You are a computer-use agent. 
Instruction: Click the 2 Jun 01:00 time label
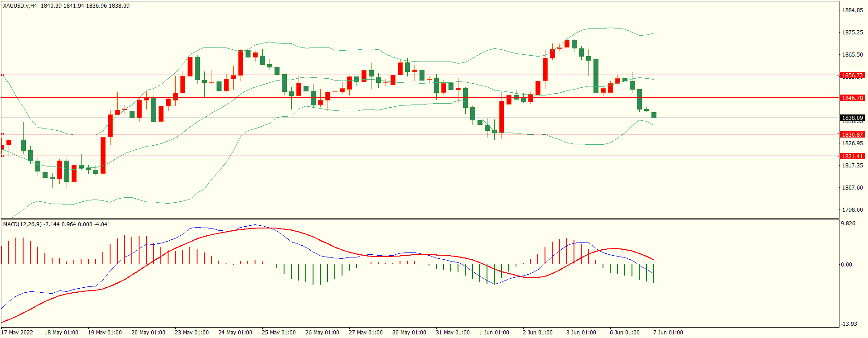tap(538, 333)
